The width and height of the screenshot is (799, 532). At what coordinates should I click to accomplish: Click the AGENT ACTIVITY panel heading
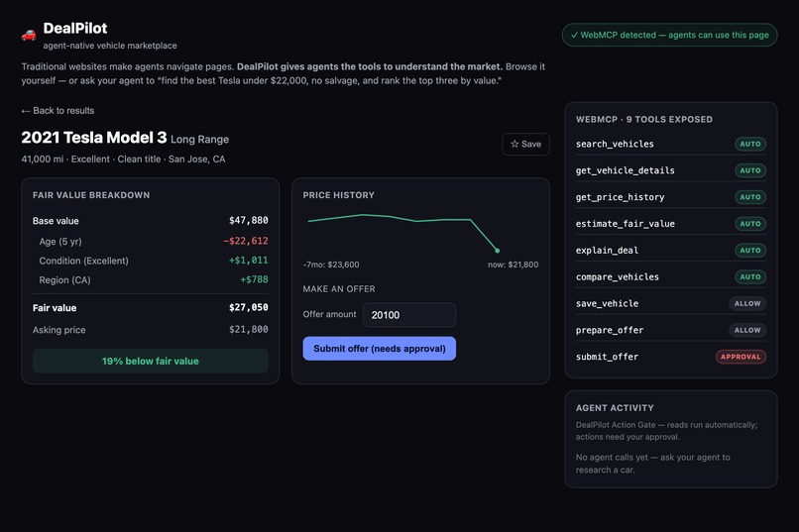[x=615, y=408]
